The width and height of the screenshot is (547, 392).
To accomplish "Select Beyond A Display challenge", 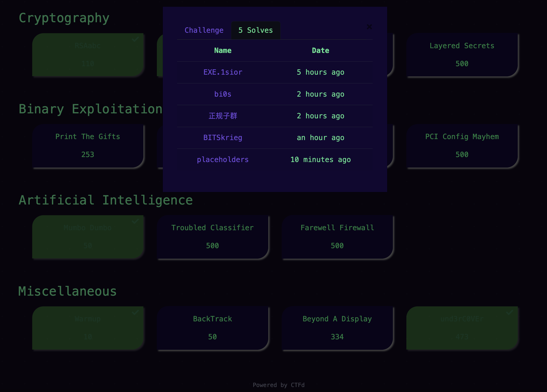I will pos(337,328).
